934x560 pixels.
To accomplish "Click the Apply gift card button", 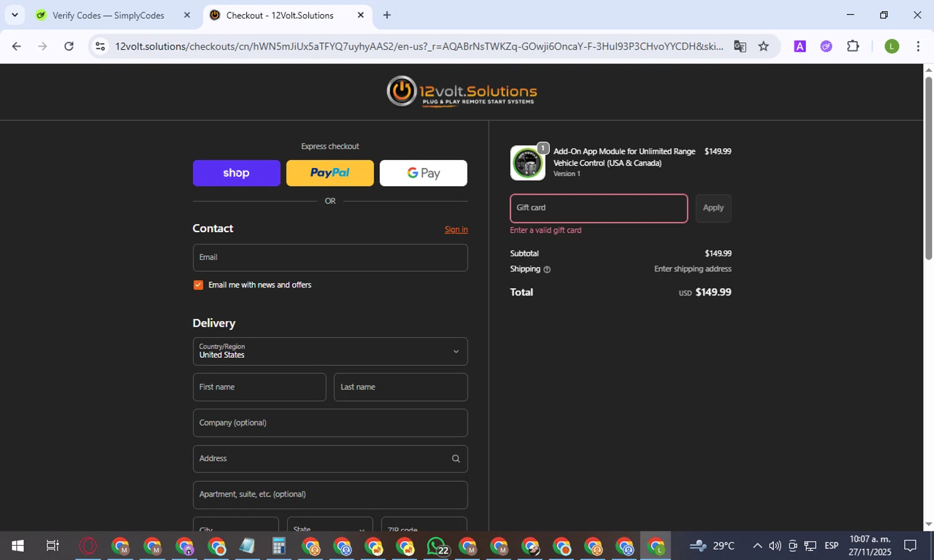I will click(713, 208).
